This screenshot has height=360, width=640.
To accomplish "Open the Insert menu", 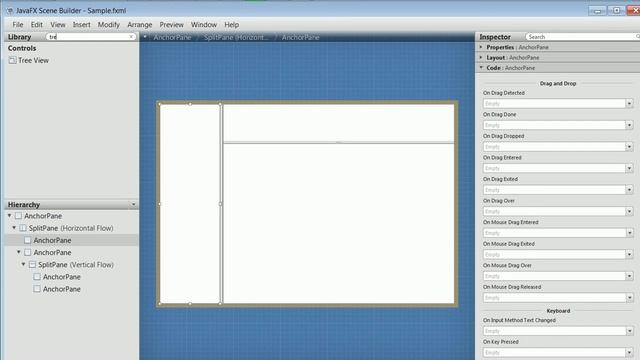I will [82, 25].
